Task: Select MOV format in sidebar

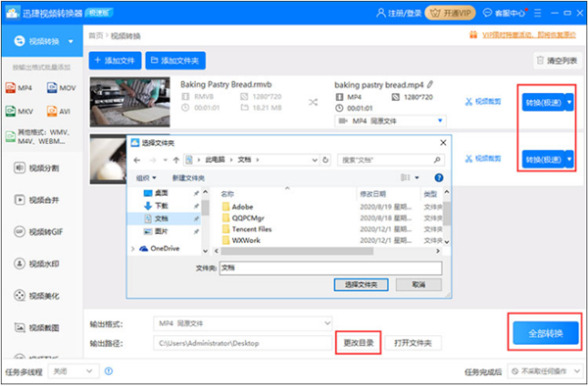Action: pyautogui.click(x=61, y=88)
